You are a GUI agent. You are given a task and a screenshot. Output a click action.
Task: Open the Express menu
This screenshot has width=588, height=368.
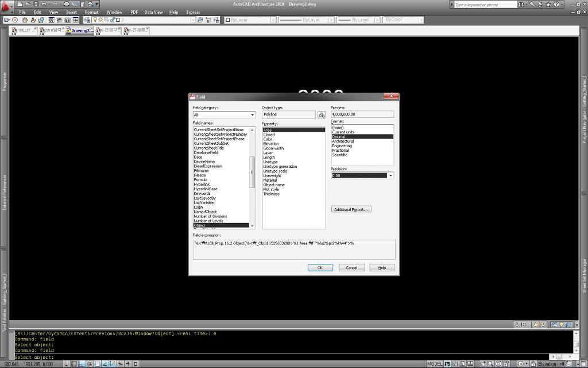pos(193,13)
